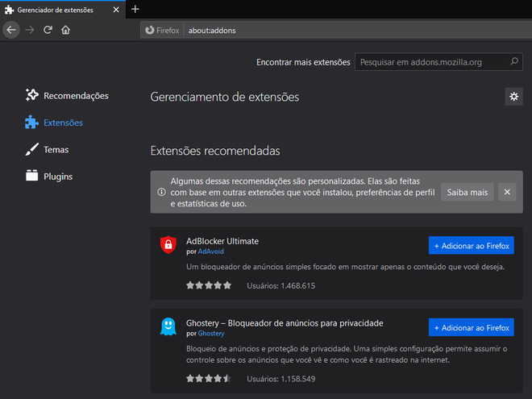Click the search magnifier icon
This screenshot has width=532, height=399.
pos(514,62)
